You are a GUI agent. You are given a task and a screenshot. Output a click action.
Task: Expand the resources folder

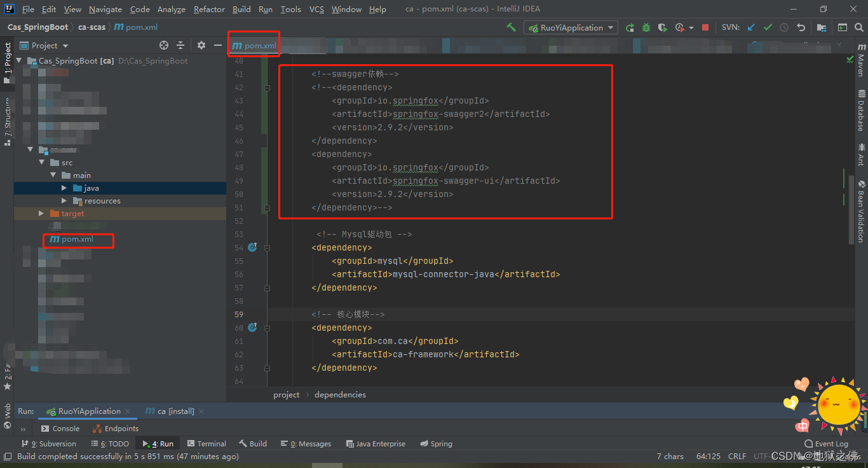point(64,201)
